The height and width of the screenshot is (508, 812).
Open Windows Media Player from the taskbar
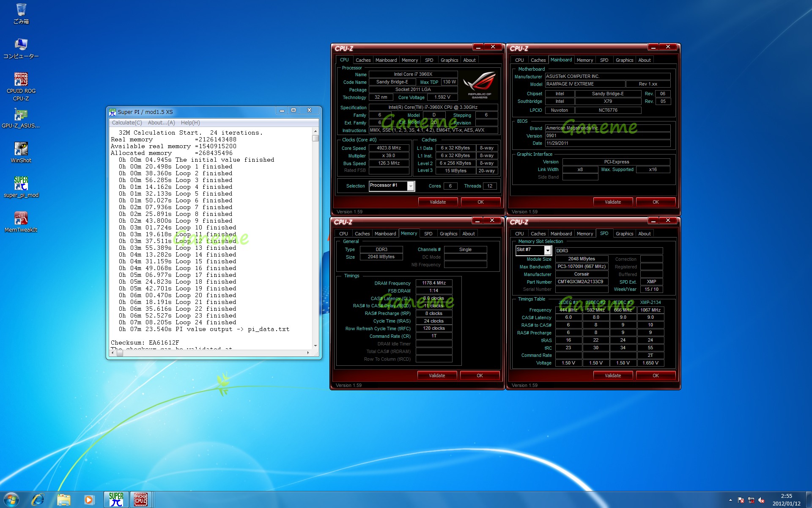click(x=89, y=500)
